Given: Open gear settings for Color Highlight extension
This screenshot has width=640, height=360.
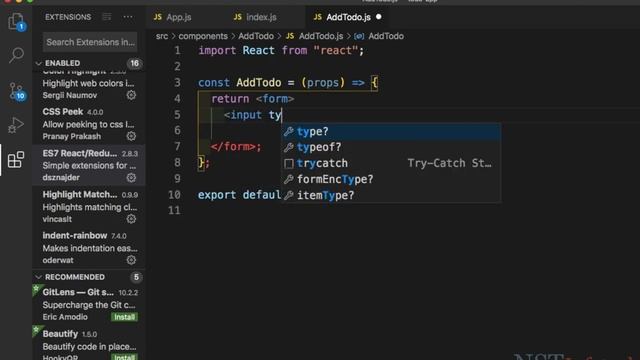Looking at the screenshot, I should [131, 95].
